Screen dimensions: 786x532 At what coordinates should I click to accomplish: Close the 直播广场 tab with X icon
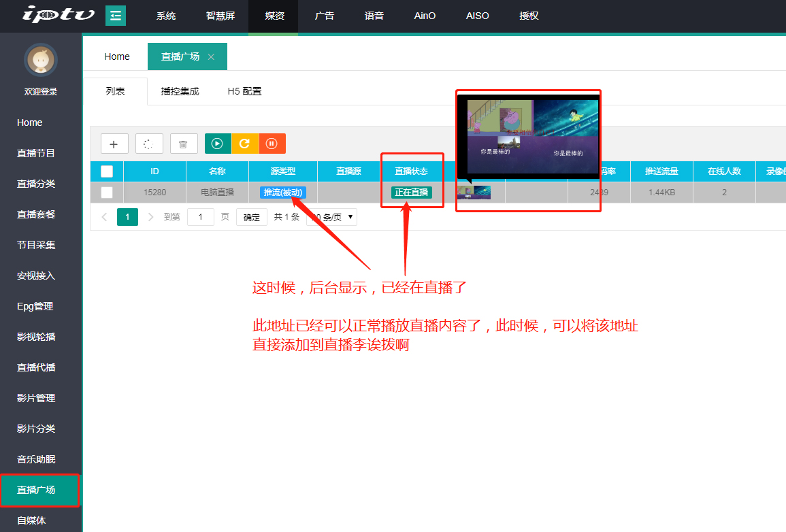[x=211, y=57]
